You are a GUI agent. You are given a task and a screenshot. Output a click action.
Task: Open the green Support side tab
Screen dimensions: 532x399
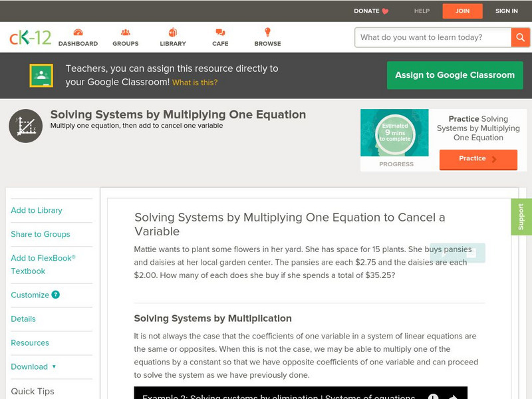(521, 217)
